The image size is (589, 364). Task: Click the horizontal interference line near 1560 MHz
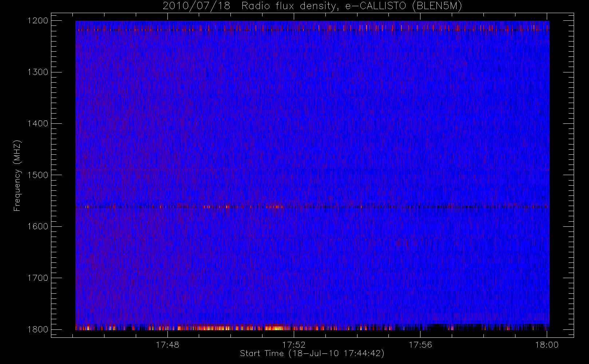[312, 207]
